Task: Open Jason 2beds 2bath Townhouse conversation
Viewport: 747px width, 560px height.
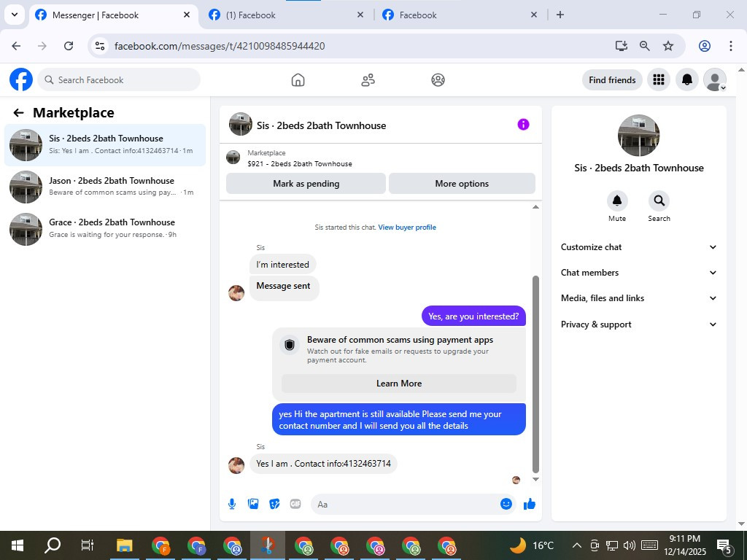Action: coord(105,187)
